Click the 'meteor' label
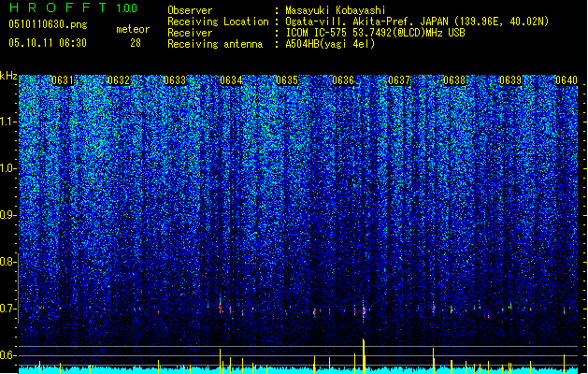This screenshot has width=588, height=374. (133, 29)
